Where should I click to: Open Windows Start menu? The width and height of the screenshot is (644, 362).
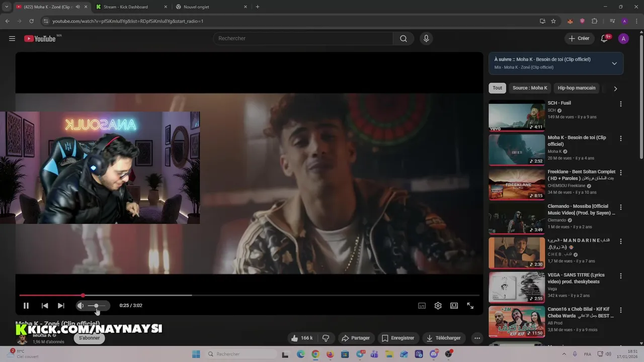click(196, 354)
